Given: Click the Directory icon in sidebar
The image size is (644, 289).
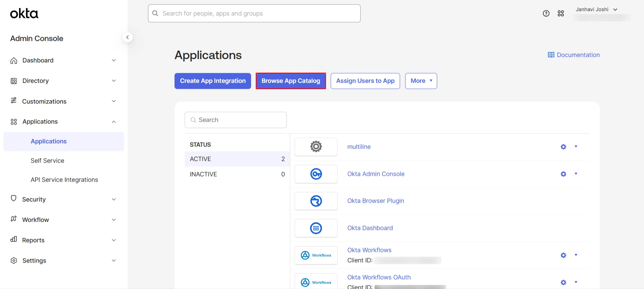Looking at the screenshot, I should pyautogui.click(x=14, y=81).
